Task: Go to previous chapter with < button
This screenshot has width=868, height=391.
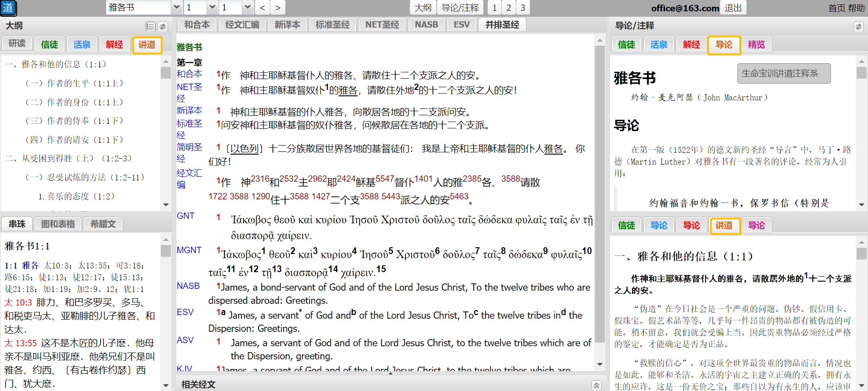Action: 262,8
